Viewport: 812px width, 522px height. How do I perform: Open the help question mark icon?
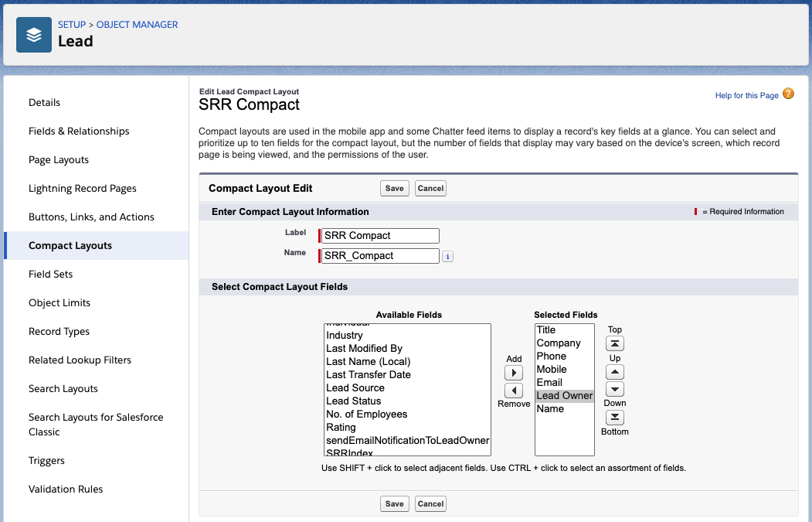788,94
